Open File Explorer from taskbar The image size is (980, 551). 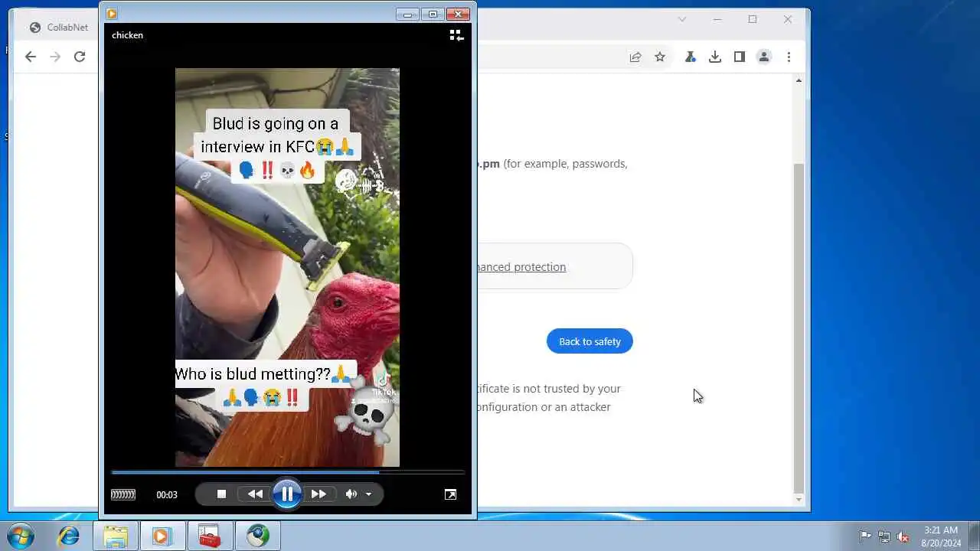click(x=116, y=536)
